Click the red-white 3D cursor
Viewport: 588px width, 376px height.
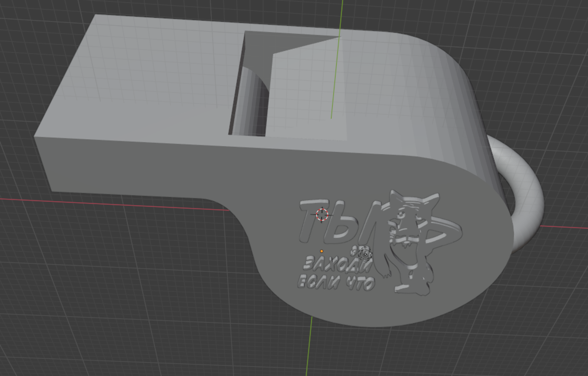click(322, 215)
